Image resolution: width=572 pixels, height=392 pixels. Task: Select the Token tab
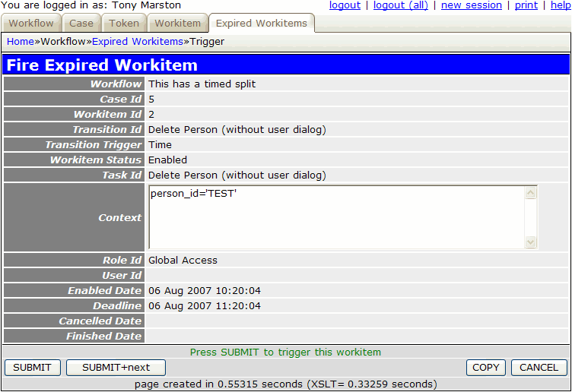124,24
